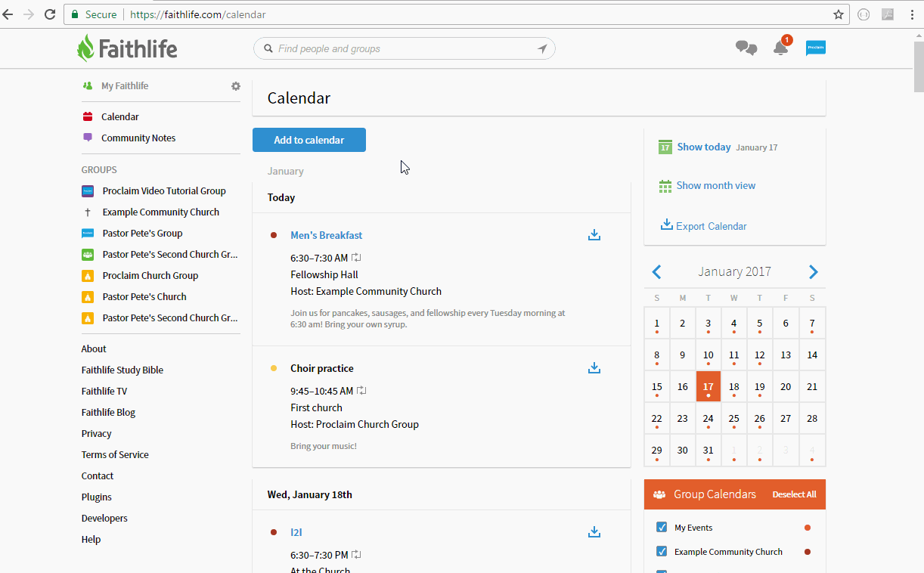Open Faithlife Study Bible link
Screen dimensions: 924x573
point(122,370)
